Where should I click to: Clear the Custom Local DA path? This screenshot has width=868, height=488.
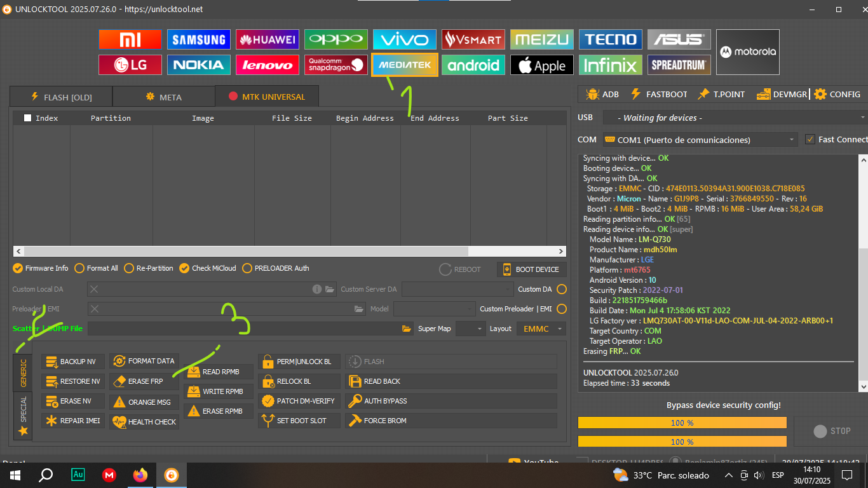(94, 289)
